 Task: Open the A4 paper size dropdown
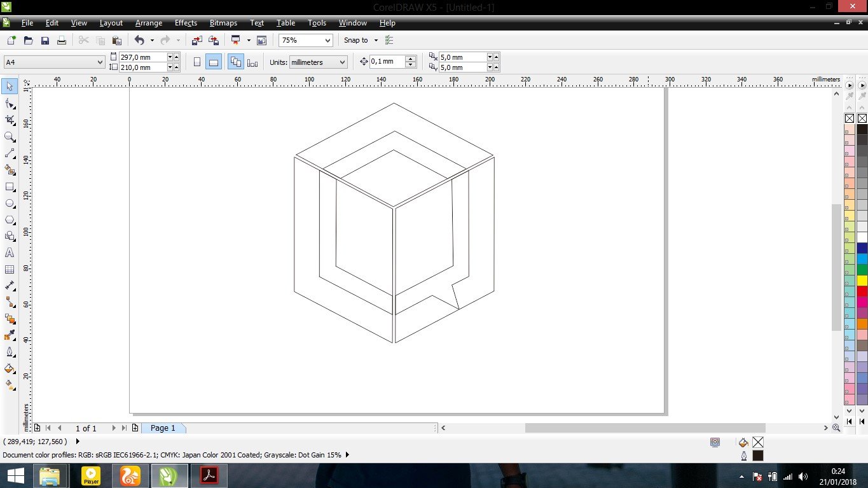tap(100, 62)
